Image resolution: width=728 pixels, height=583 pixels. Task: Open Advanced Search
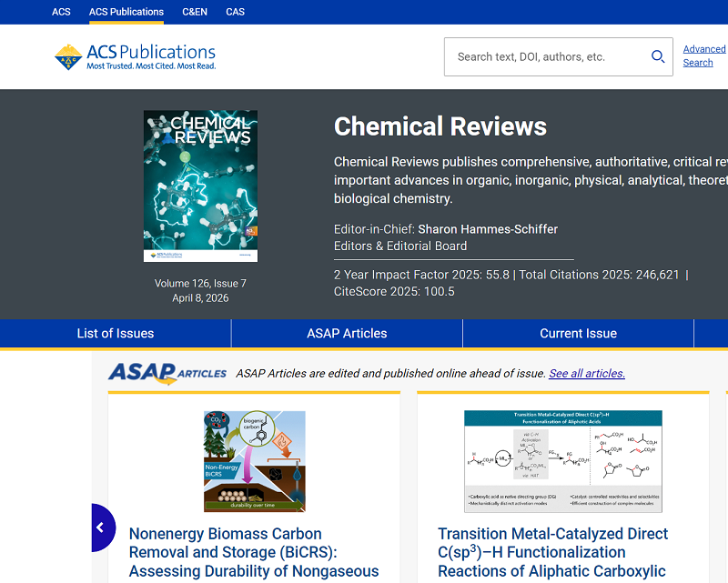(703, 55)
